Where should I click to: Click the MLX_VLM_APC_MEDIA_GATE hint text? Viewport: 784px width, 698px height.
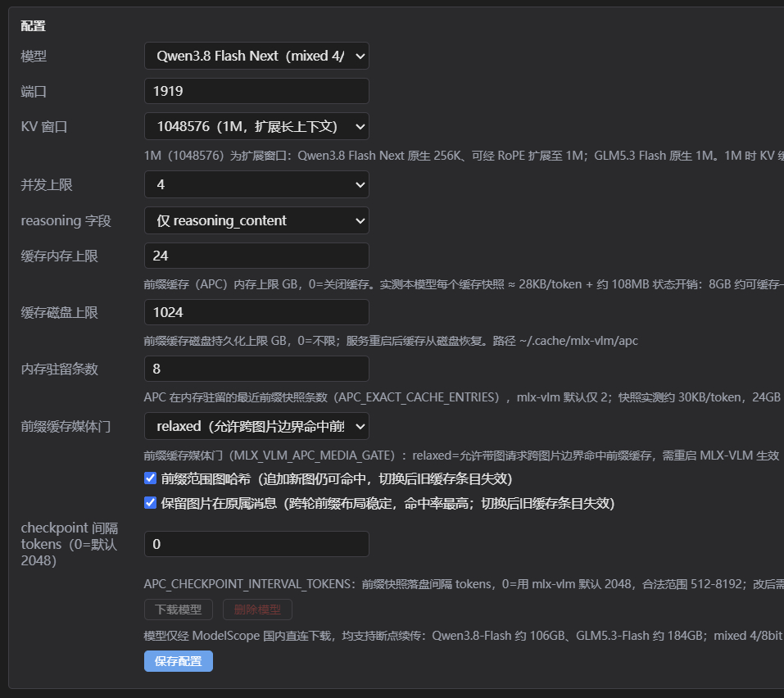click(x=462, y=456)
